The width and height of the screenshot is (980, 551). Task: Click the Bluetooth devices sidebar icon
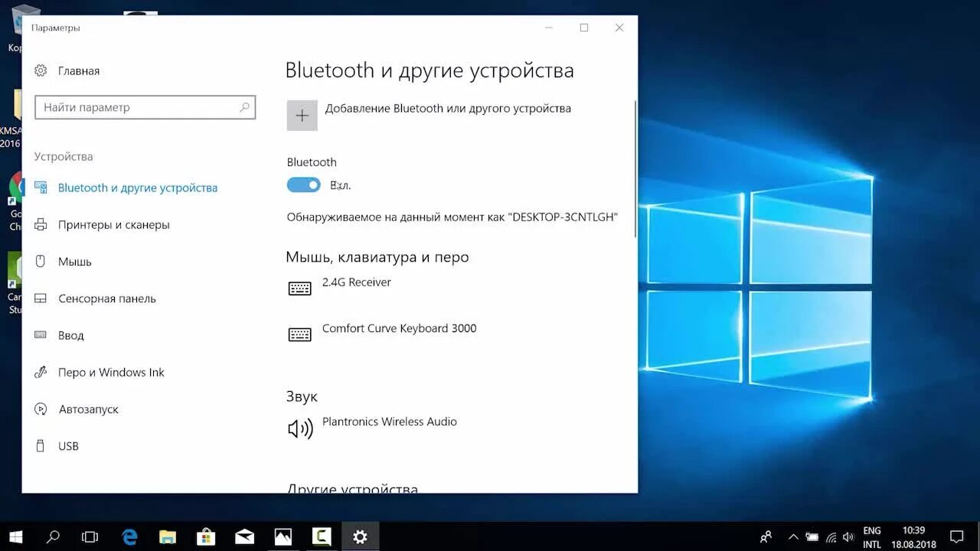tap(41, 187)
